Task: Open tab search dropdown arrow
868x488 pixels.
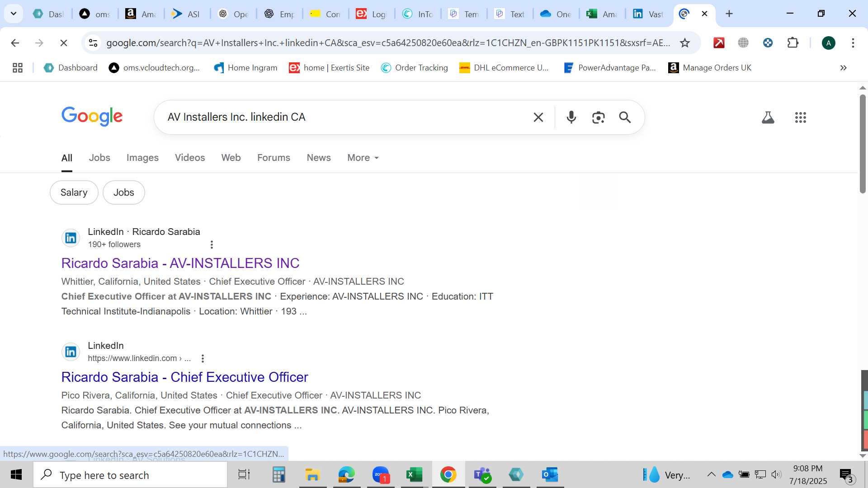Action: coord(14,14)
